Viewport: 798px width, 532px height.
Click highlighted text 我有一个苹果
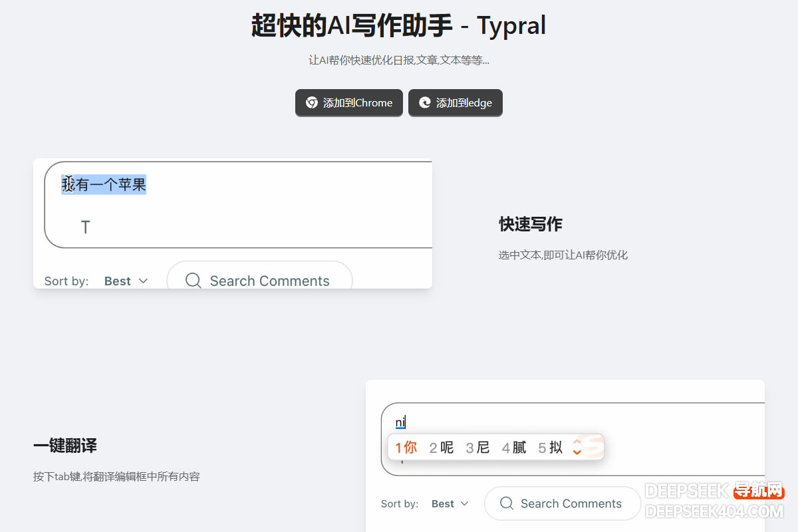click(104, 184)
